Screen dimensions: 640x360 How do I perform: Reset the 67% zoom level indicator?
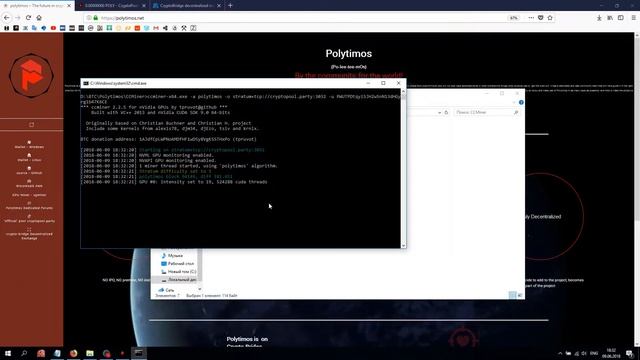pyautogui.click(x=514, y=18)
